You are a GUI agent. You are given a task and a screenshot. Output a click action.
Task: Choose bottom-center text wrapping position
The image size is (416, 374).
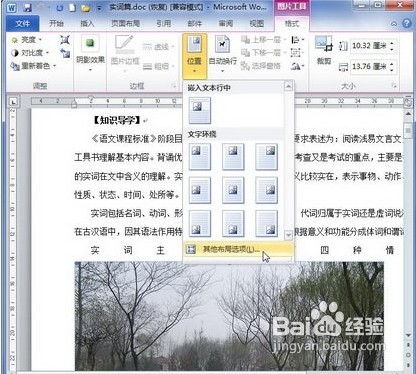233,223
